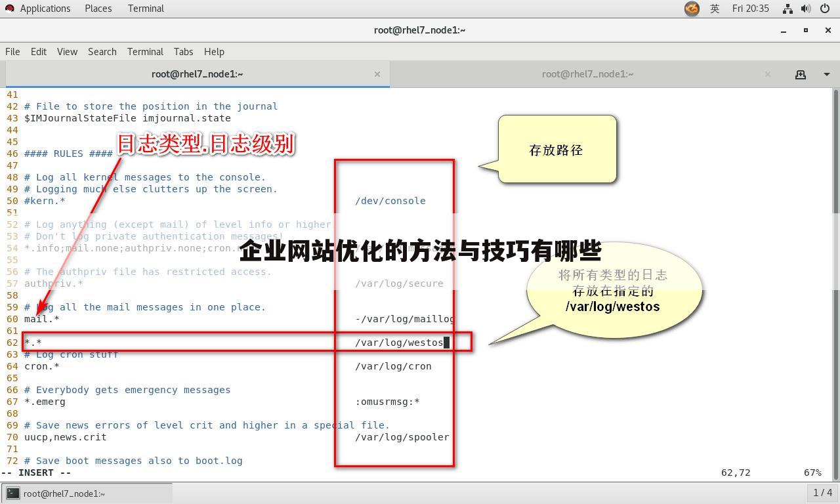Minimize the terminal window
The image size is (840, 504).
(784, 30)
